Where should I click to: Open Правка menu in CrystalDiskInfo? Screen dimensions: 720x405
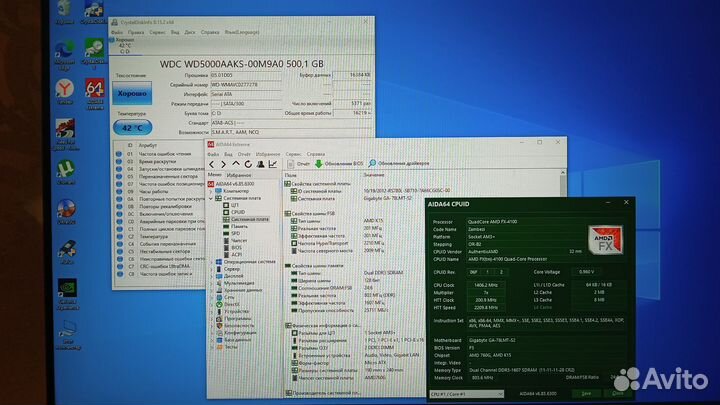point(136,33)
